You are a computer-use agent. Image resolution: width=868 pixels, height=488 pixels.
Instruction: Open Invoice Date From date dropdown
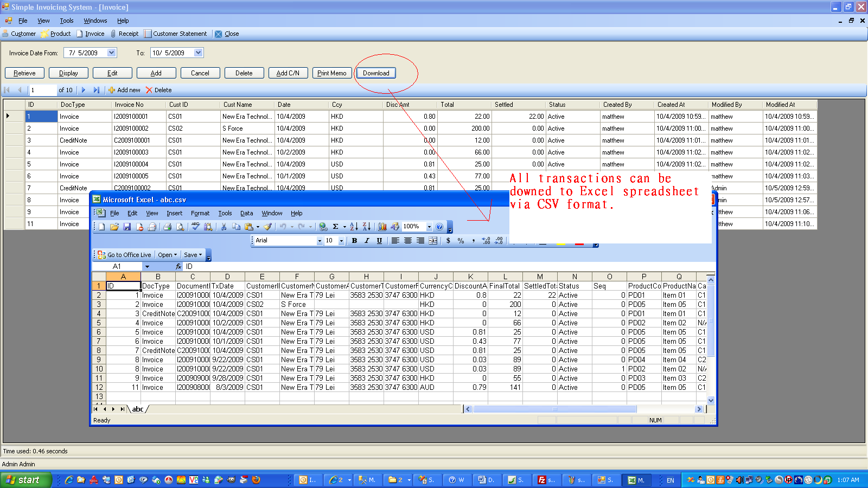(111, 53)
